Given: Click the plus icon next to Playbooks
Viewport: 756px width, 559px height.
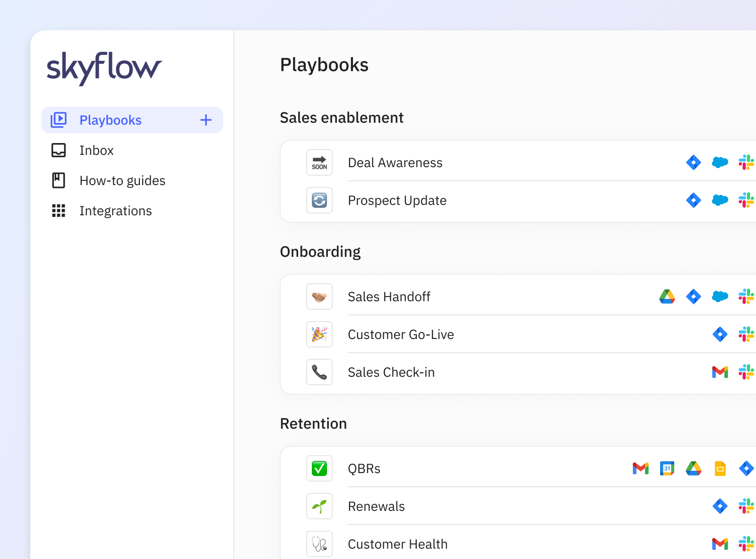Looking at the screenshot, I should pyautogui.click(x=206, y=120).
